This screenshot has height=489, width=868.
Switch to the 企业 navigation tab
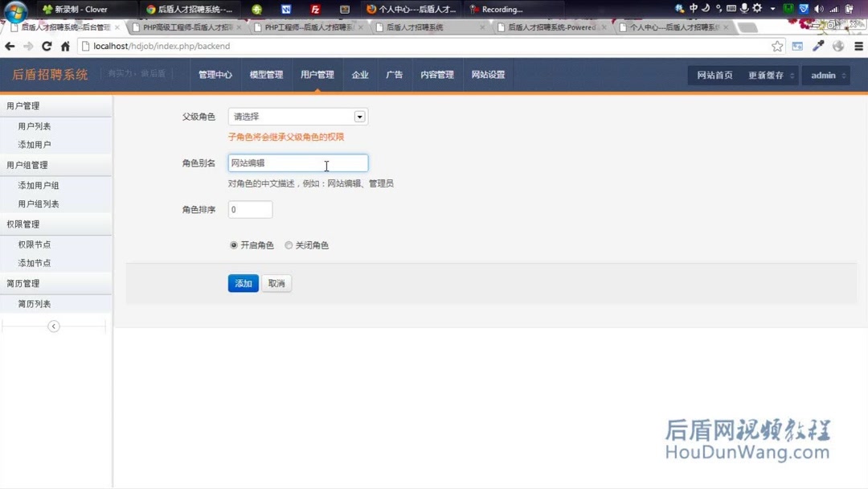[360, 74]
